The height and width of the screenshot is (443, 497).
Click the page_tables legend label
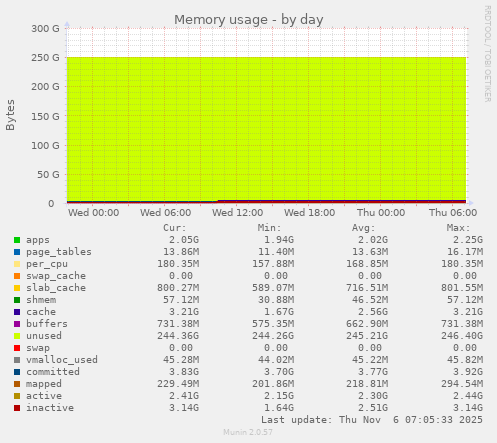pyautogui.click(x=59, y=252)
